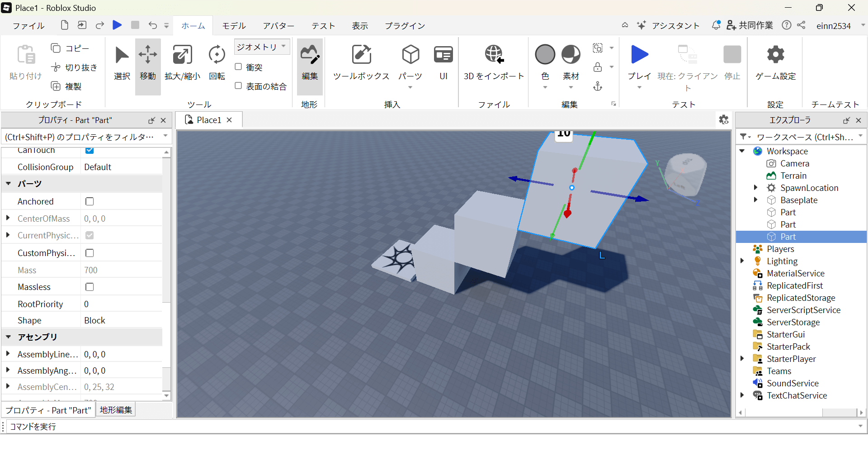Click the share icon near username
The height and width of the screenshot is (456, 868).
pos(801,25)
